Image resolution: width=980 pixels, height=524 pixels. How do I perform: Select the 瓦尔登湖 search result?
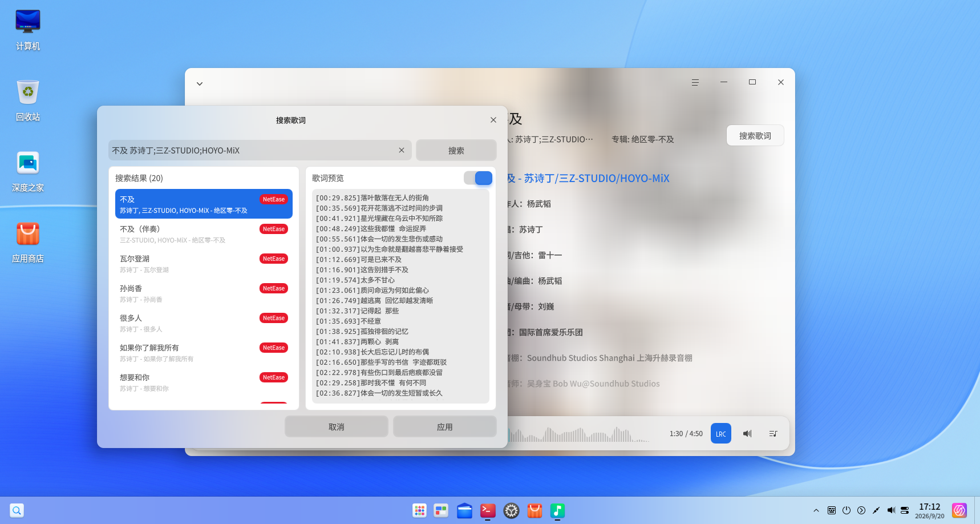pos(204,263)
